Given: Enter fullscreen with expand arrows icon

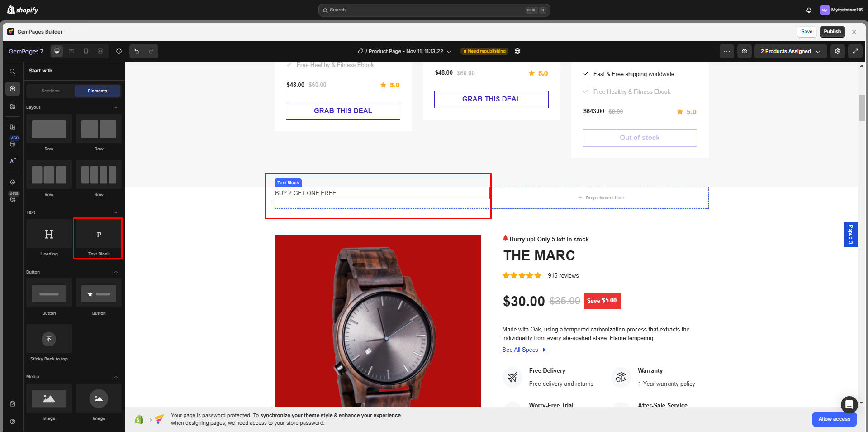Looking at the screenshot, I should (x=855, y=51).
